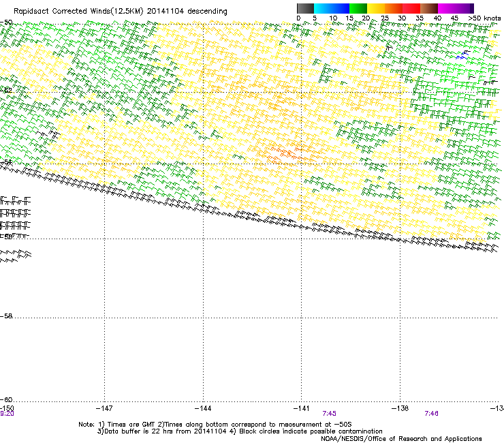Click the brown 35-40 knots legend swatch
Image resolution: width=504 pixels, height=443 pixels.
pos(429,8)
